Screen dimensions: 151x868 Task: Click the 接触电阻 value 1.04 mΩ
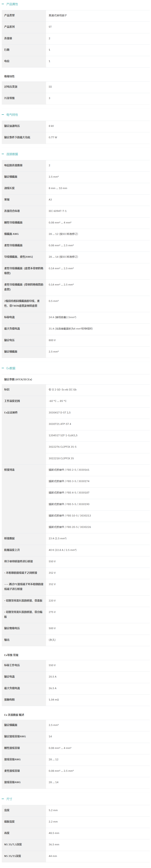pyautogui.click(x=54, y=700)
